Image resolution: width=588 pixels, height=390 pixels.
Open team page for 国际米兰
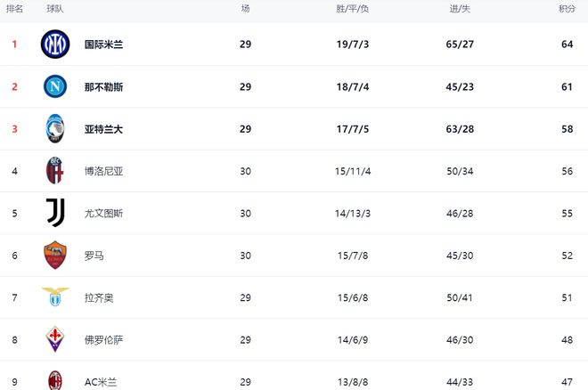click(103, 45)
